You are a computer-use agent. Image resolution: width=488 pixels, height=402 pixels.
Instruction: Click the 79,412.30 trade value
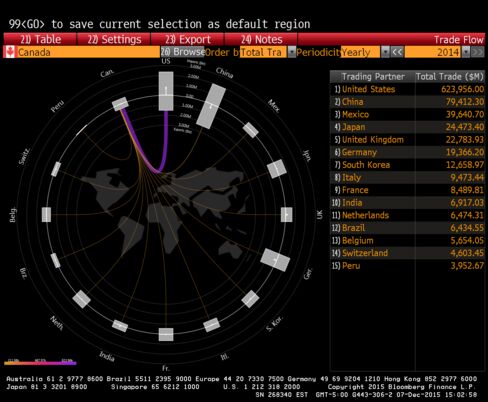pyautogui.click(x=465, y=102)
